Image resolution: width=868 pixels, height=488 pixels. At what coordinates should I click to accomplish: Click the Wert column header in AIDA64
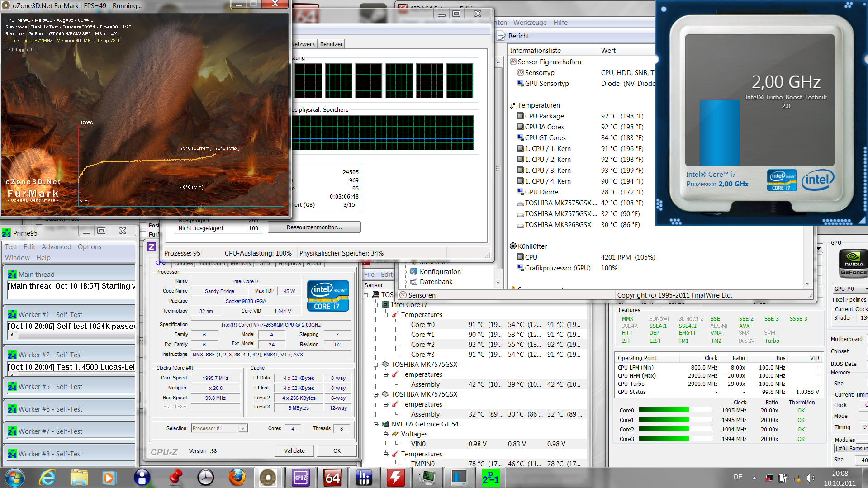coord(626,51)
